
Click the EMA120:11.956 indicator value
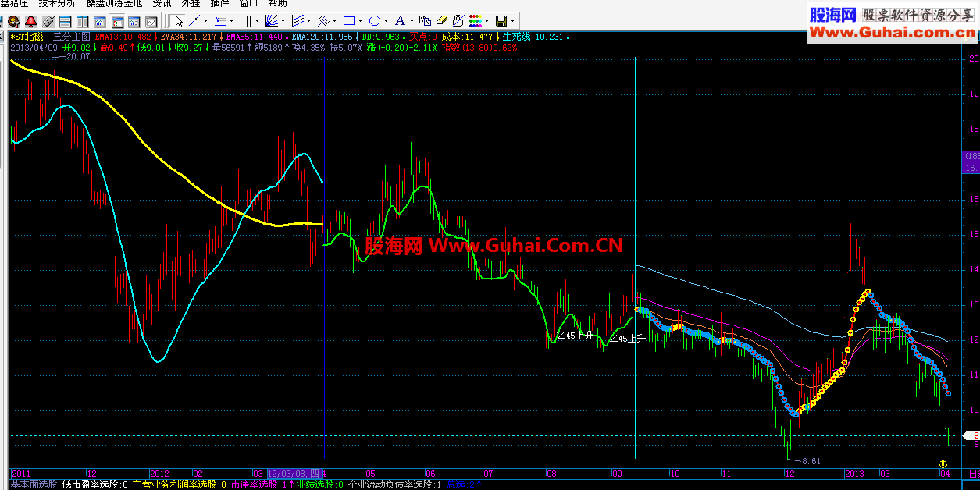[x=322, y=37]
